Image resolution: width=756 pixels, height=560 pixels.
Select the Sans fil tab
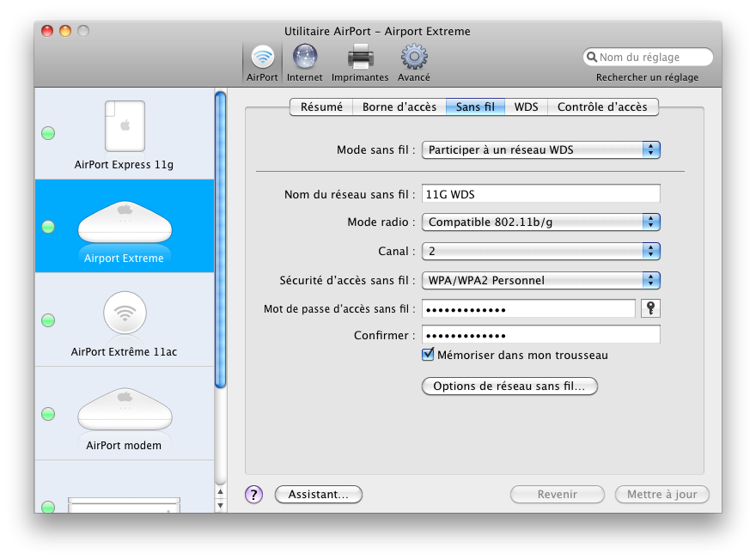475,107
